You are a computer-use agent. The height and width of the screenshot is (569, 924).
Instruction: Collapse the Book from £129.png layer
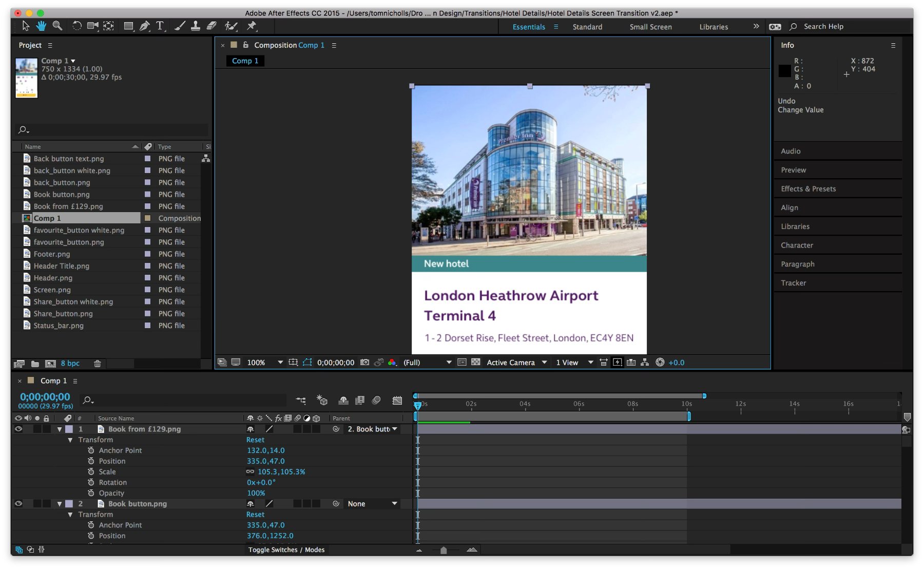tap(60, 429)
